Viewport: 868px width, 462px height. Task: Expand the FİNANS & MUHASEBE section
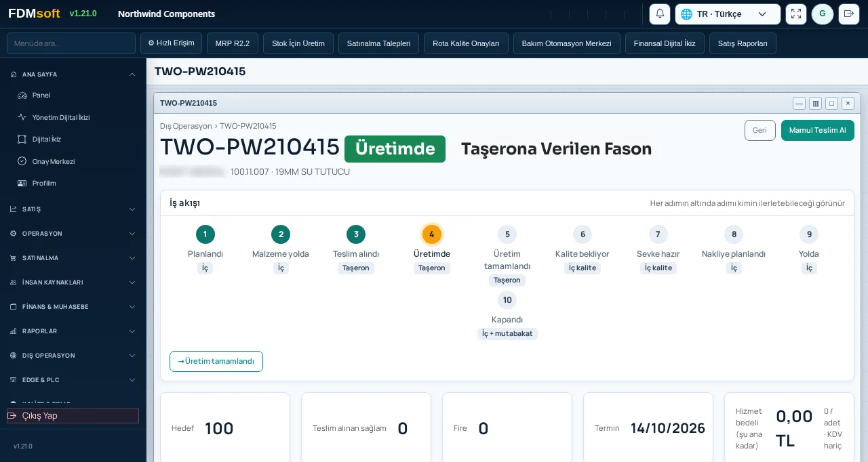(x=73, y=307)
